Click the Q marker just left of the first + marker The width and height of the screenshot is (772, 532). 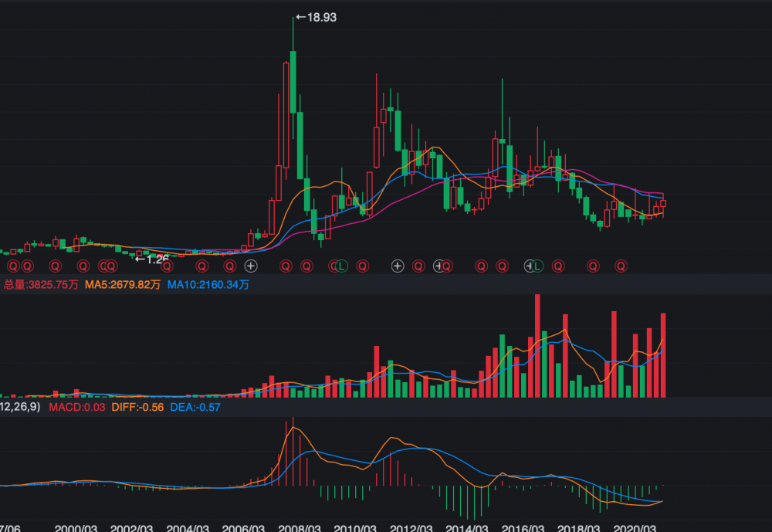230,266
